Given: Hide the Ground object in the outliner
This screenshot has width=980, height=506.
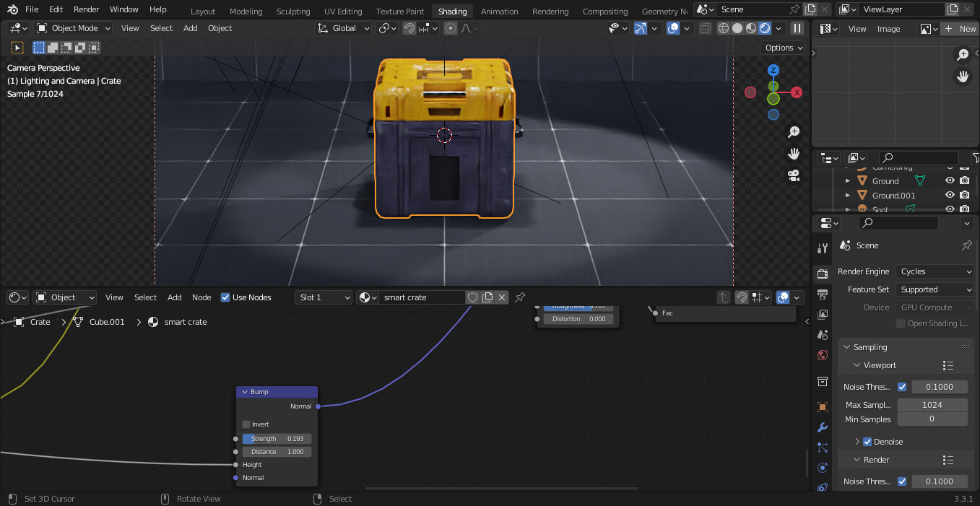Looking at the screenshot, I should (950, 180).
